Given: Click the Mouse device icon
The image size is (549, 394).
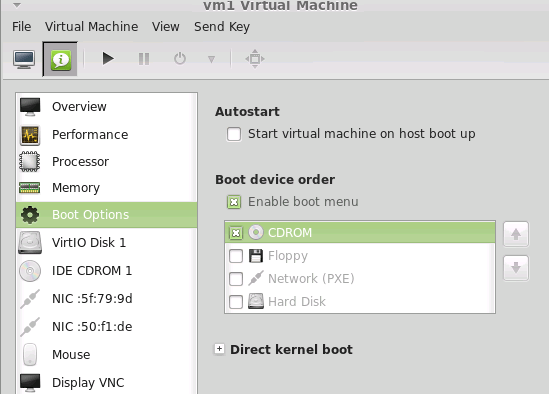Looking at the screenshot, I should point(30,354).
